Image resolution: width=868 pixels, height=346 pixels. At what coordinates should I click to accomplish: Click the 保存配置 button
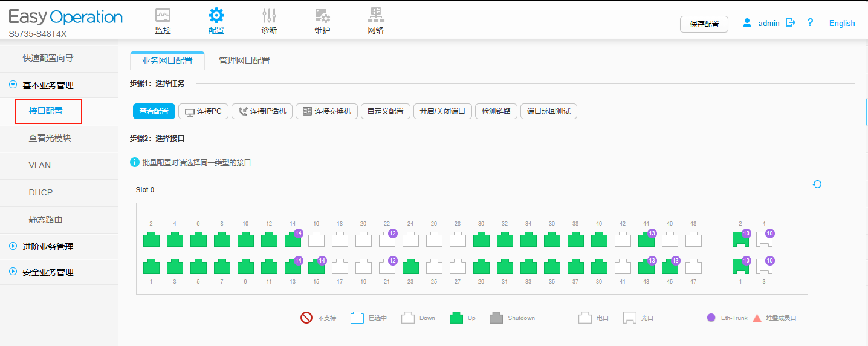[704, 24]
